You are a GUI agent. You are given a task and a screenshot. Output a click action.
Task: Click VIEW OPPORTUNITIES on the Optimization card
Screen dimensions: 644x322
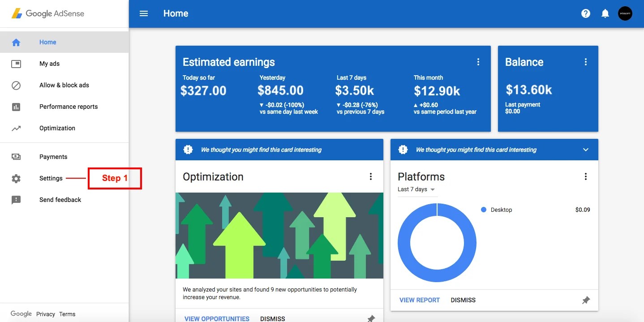[x=217, y=318]
